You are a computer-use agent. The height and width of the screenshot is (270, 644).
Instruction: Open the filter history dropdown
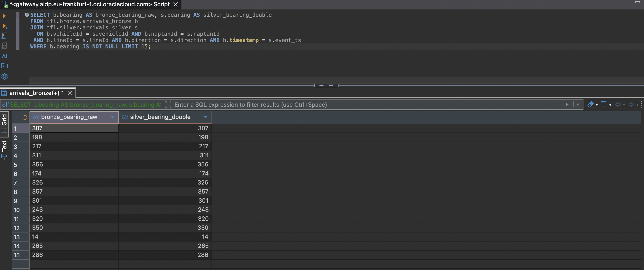[578, 105]
